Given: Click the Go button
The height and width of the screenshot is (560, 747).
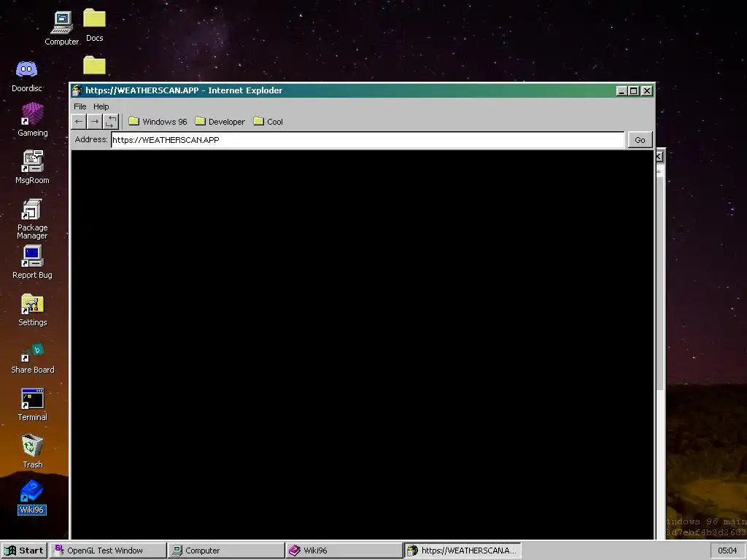Looking at the screenshot, I should tap(640, 140).
